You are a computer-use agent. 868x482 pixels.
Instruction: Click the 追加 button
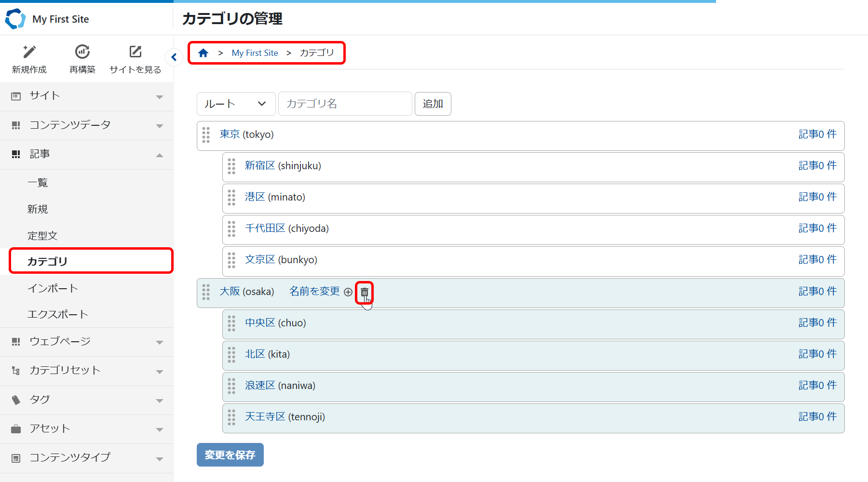(x=433, y=104)
